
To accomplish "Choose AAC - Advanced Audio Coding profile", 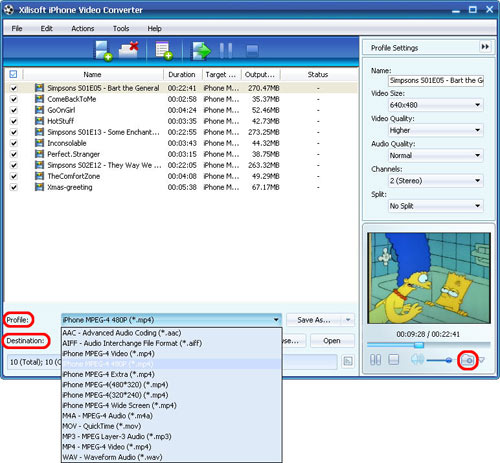I will click(x=171, y=333).
